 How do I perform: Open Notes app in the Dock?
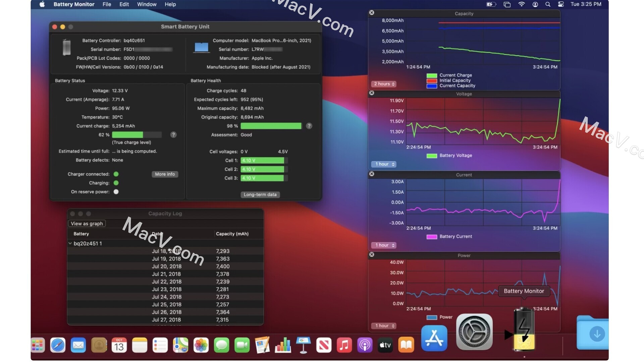tap(140, 345)
